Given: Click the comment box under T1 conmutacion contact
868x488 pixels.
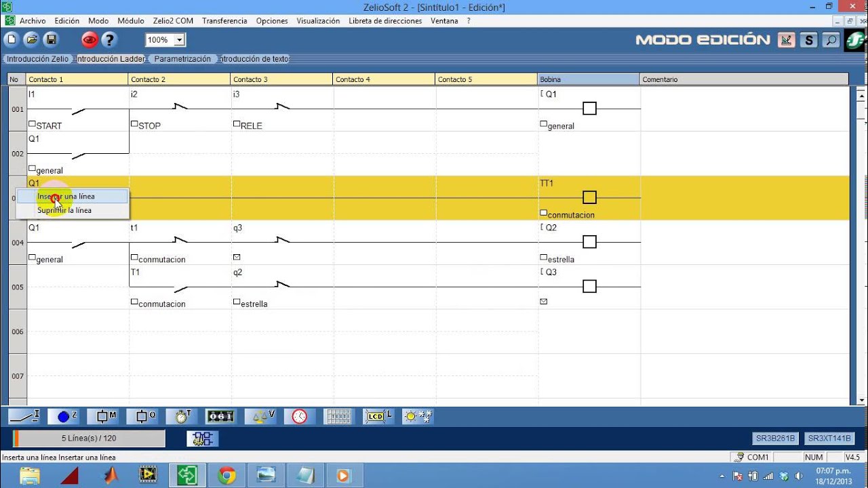Looking at the screenshot, I should pos(134,302).
